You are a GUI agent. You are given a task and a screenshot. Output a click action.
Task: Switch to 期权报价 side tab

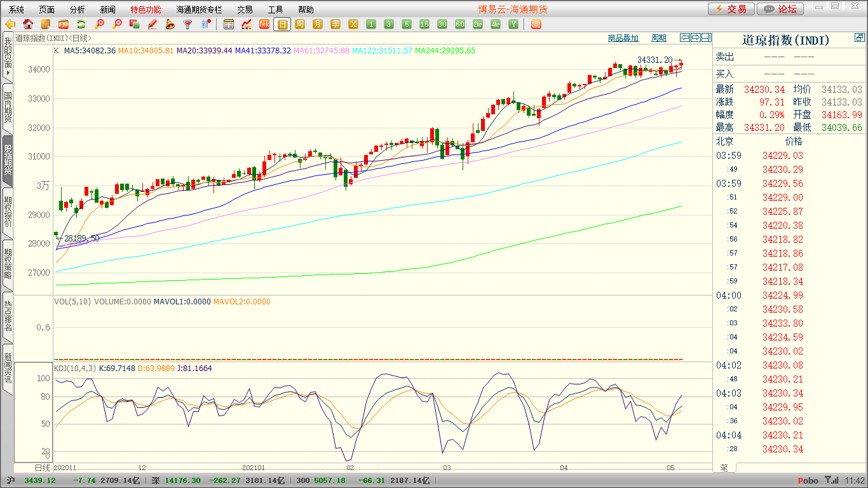tap(8, 212)
